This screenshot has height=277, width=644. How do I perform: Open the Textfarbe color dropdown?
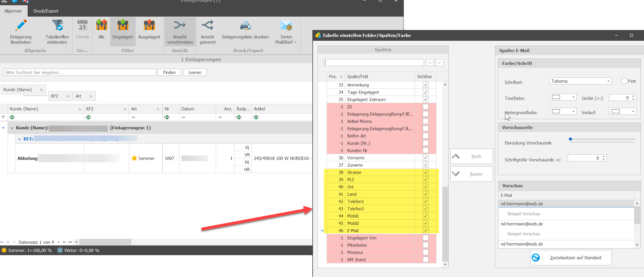pyautogui.click(x=573, y=97)
